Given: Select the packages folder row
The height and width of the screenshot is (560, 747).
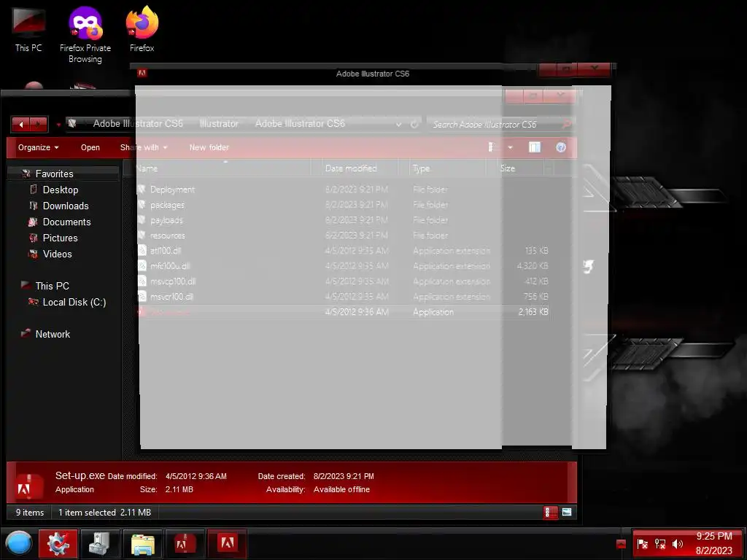Looking at the screenshot, I should pyautogui.click(x=342, y=205).
